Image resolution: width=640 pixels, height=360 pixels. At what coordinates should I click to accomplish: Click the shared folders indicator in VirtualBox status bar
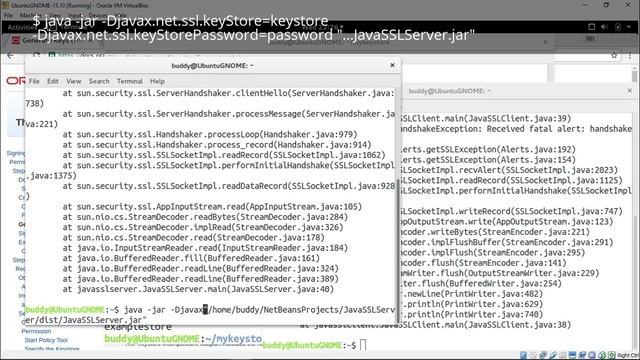pyautogui.click(x=563, y=355)
